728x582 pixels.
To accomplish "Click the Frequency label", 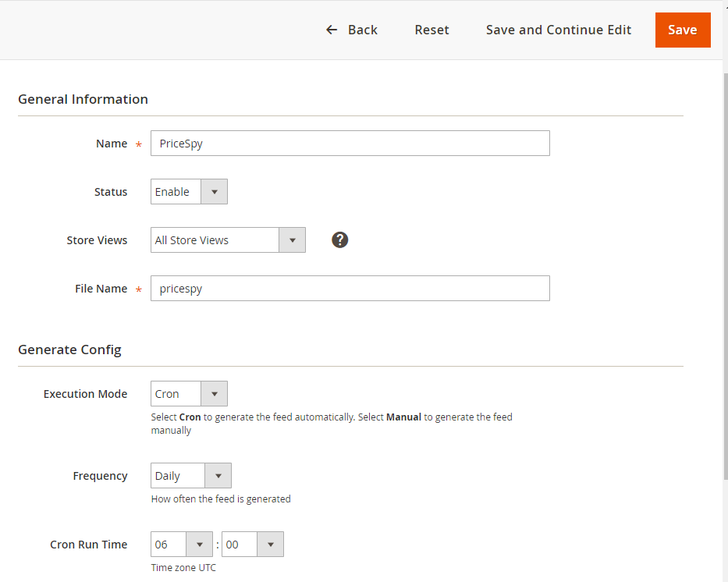I will point(101,476).
